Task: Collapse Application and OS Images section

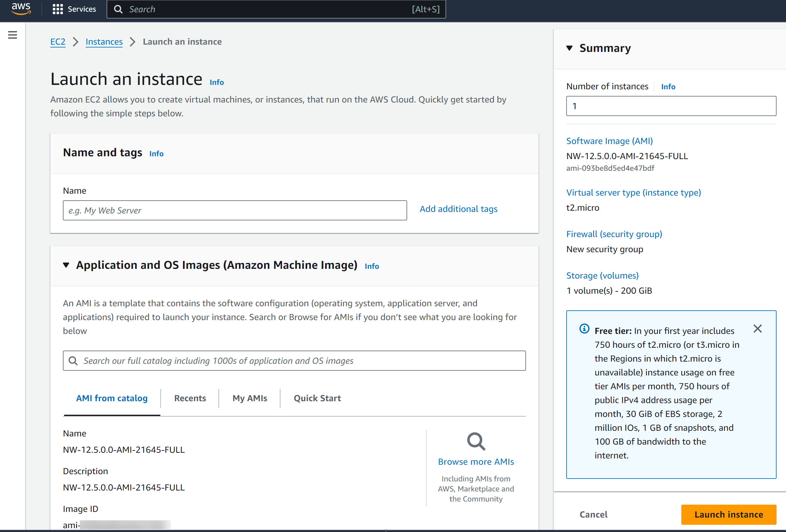Action: 66,265
